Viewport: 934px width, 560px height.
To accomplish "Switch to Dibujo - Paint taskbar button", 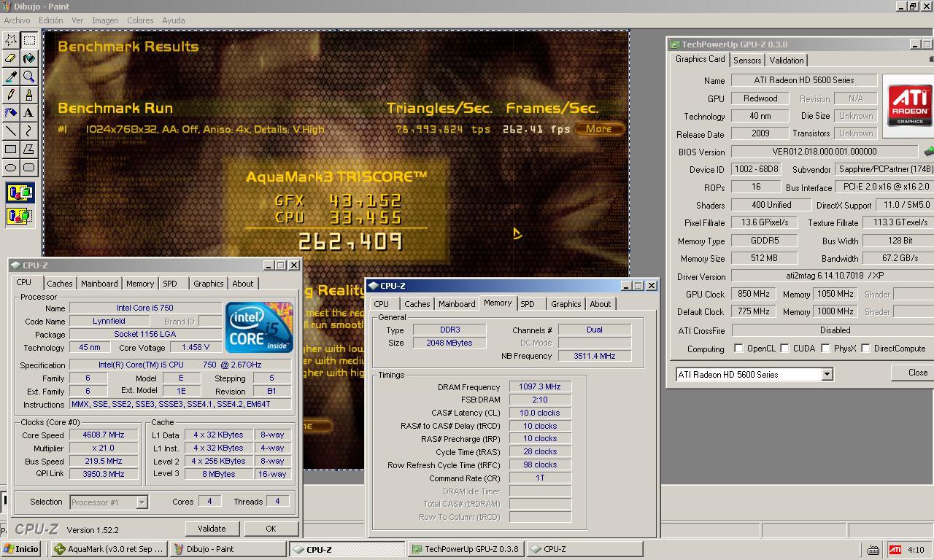I will (227, 549).
